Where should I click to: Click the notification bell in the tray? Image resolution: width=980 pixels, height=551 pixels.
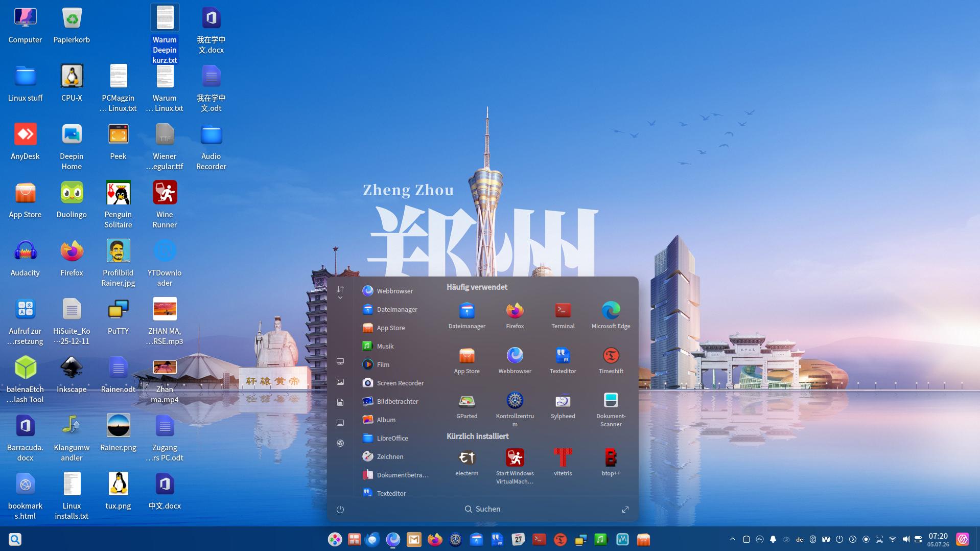(773, 539)
